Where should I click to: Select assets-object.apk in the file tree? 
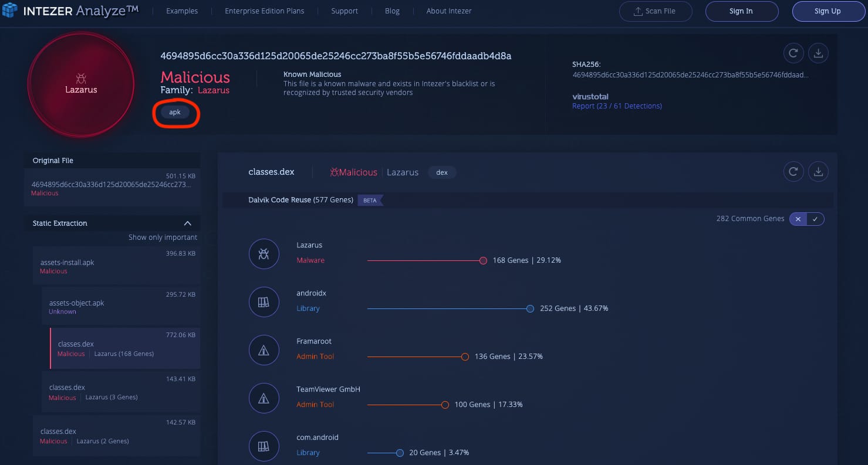121,306
